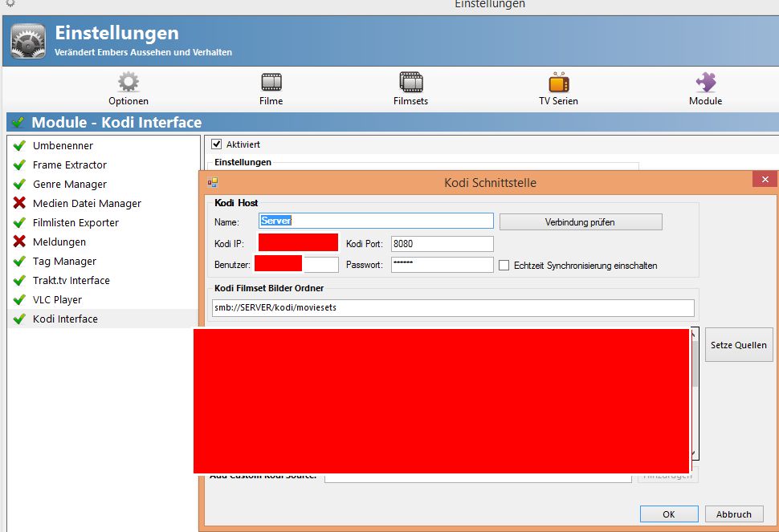Select Meldungen module
Image resolution: width=779 pixels, height=532 pixels.
103,242
